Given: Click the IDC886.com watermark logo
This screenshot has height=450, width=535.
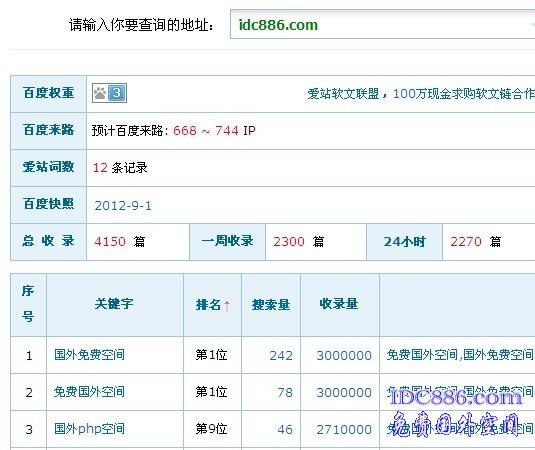Looking at the screenshot, I should [456, 397].
